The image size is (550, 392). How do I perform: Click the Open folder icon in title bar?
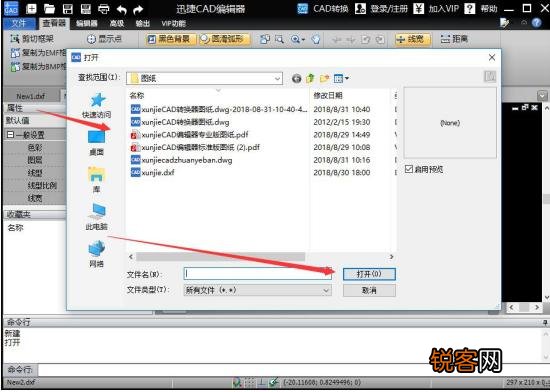click(x=49, y=9)
